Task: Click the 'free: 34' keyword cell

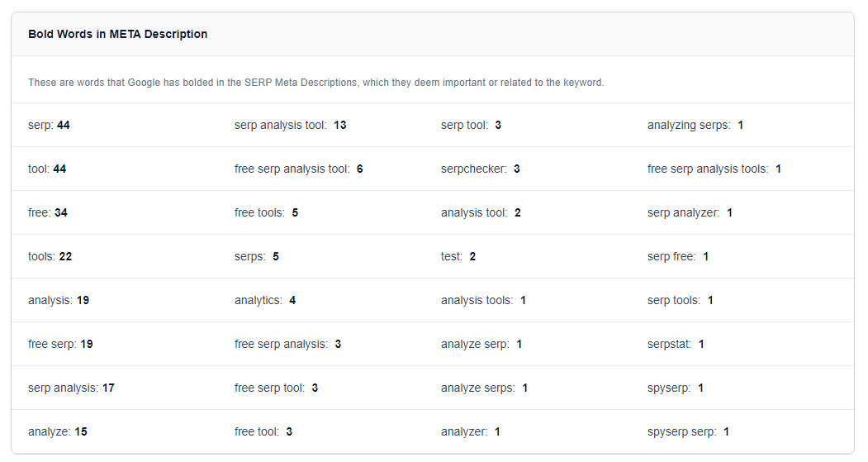Action: (x=48, y=212)
